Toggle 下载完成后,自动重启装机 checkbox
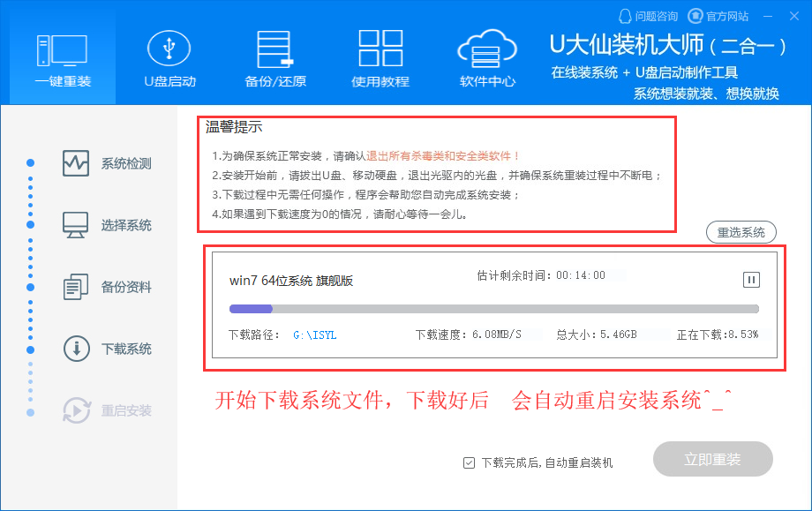This screenshot has width=812, height=511. click(469, 462)
